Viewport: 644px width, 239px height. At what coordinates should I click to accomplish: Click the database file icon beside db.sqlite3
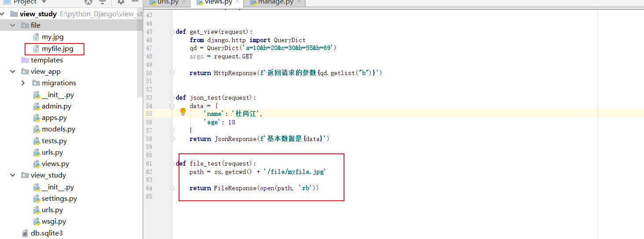[x=25, y=233]
